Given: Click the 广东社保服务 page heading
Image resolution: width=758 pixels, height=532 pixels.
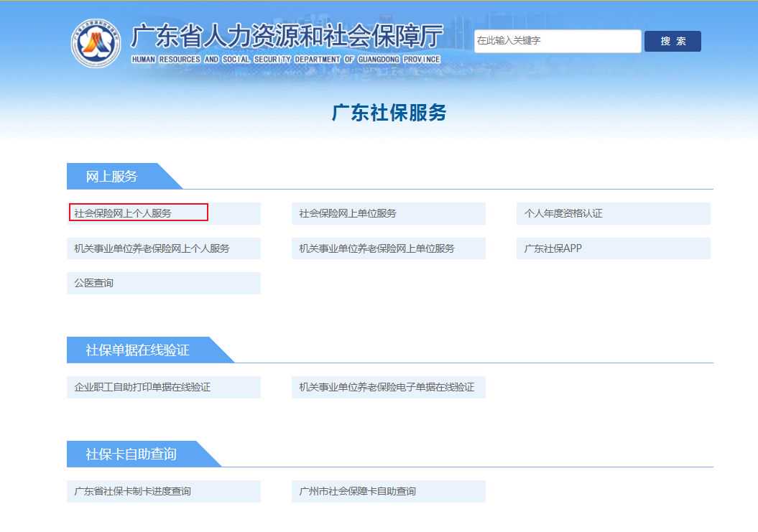Looking at the screenshot, I should [389, 113].
